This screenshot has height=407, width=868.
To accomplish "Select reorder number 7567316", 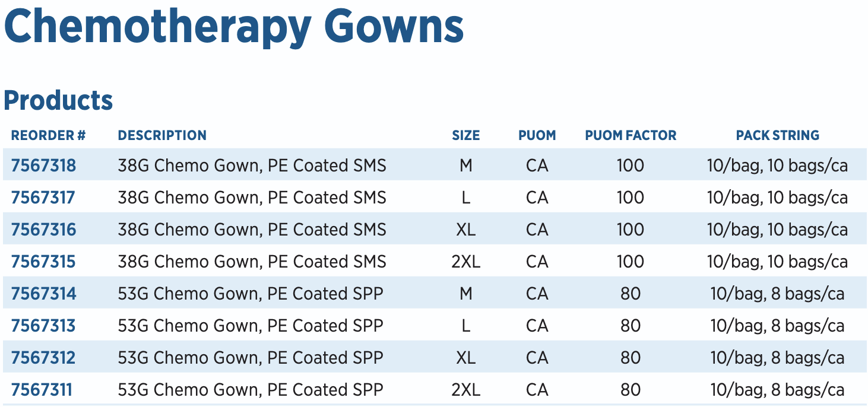I will pyautogui.click(x=43, y=230).
